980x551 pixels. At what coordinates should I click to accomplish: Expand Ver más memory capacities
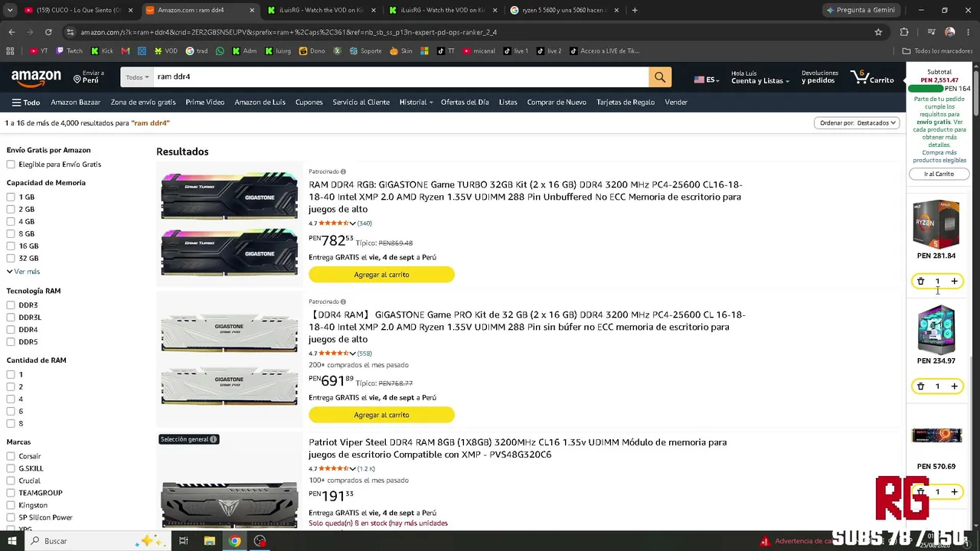pos(24,272)
